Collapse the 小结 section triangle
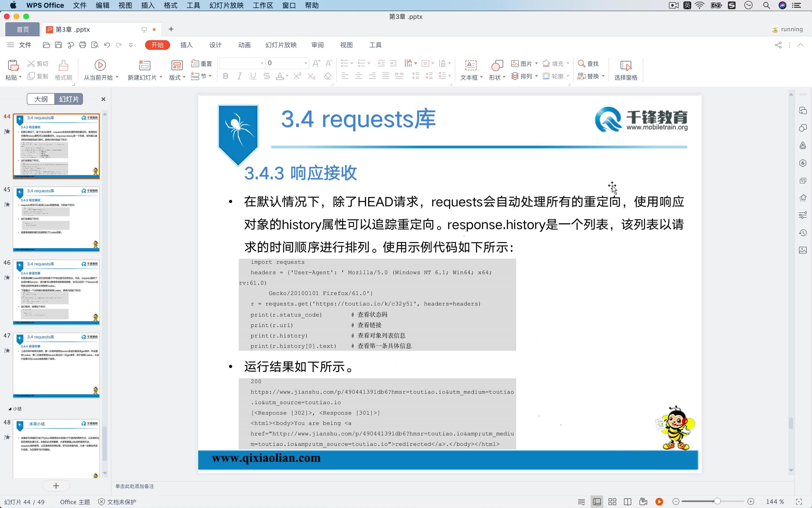This screenshot has width=812, height=508. point(10,409)
